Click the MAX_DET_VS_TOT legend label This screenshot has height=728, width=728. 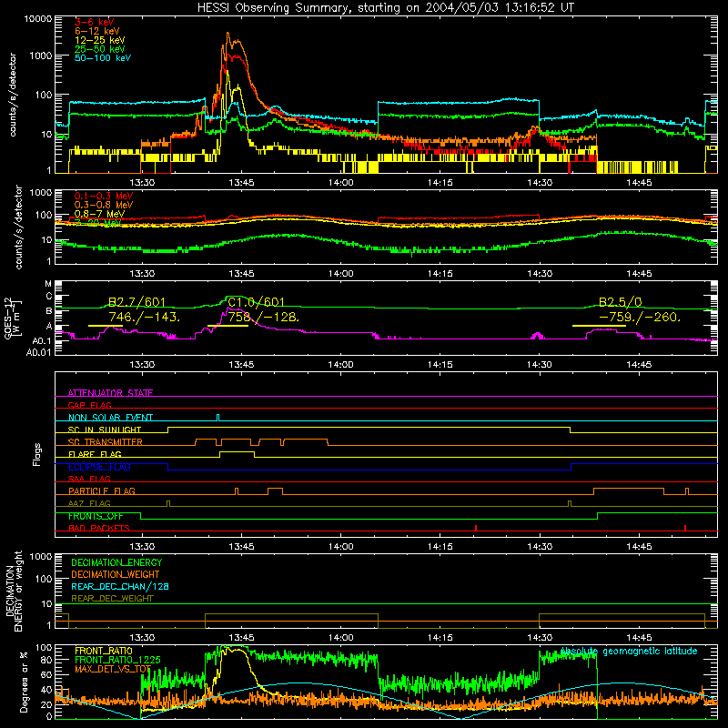[113, 669]
